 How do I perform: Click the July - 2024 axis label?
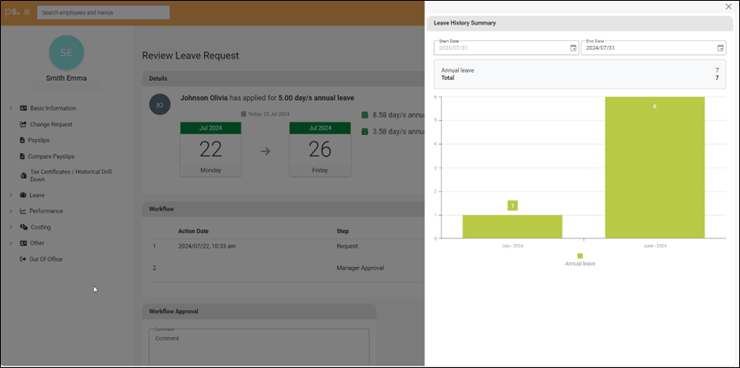[513, 246]
